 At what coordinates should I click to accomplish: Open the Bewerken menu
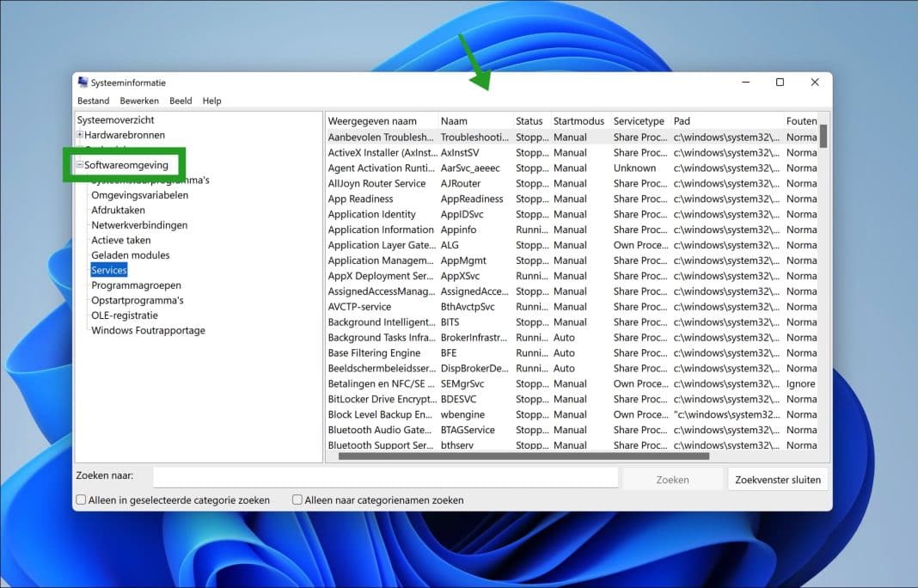pyautogui.click(x=139, y=101)
